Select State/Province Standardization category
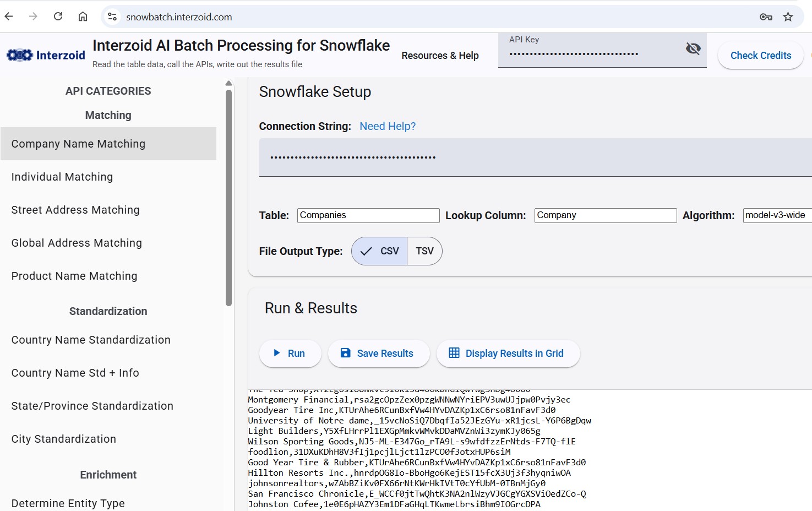 [x=108, y=406]
